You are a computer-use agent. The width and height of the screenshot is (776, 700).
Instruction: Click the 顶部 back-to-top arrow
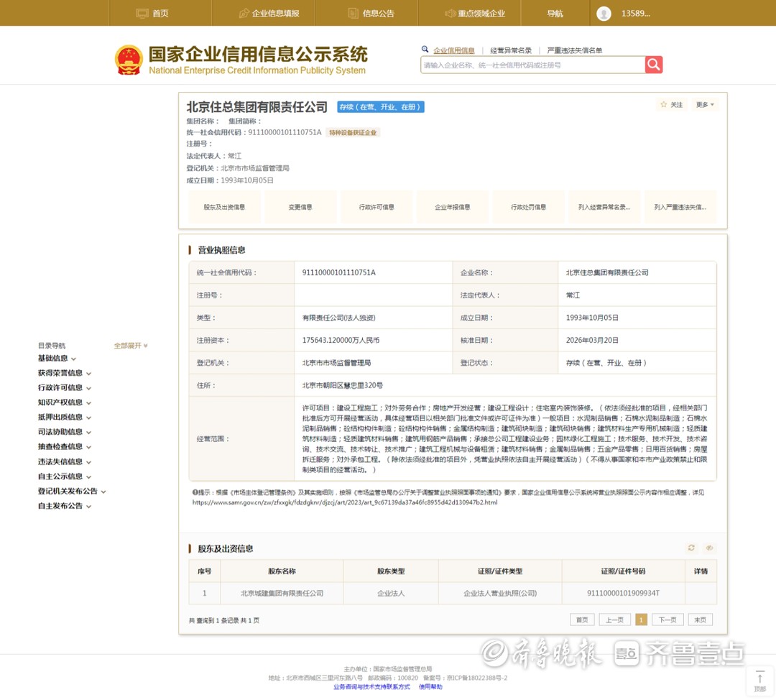[x=759, y=681]
